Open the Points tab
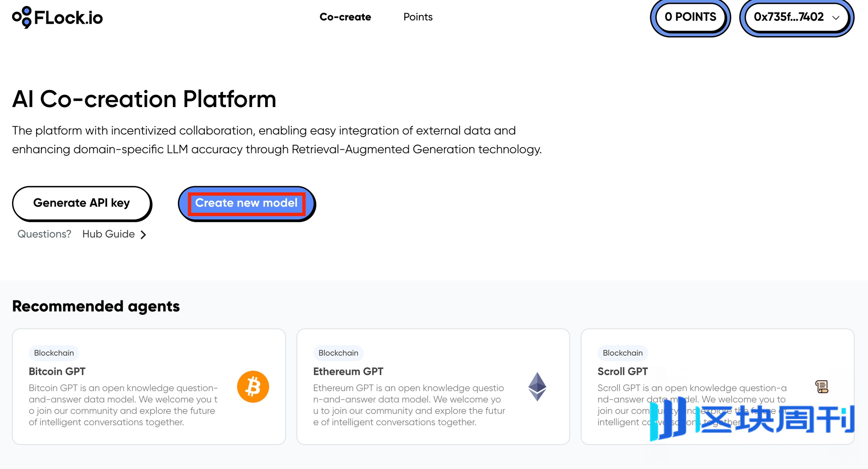Viewport: 868px width, 469px height. (x=418, y=17)
